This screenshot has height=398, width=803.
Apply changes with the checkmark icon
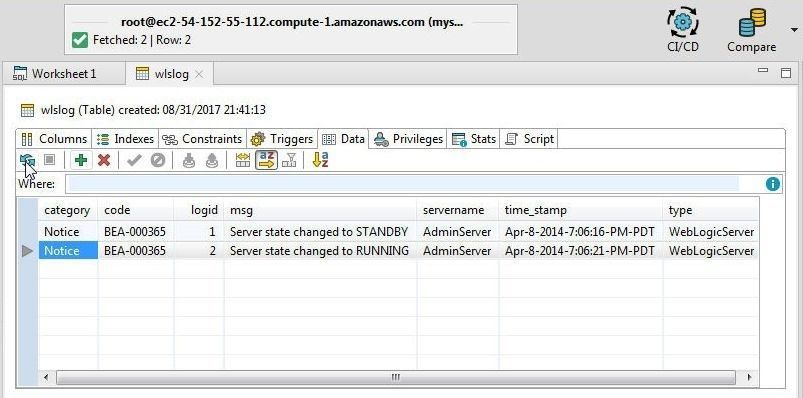coord(134,160)
